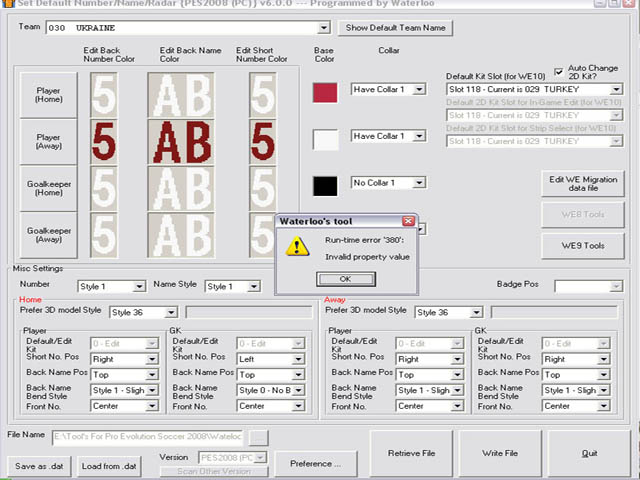Pick the white Player Away base color
Image resolution: width=640 pixels, height=480 pixels.
pos(325,140)
